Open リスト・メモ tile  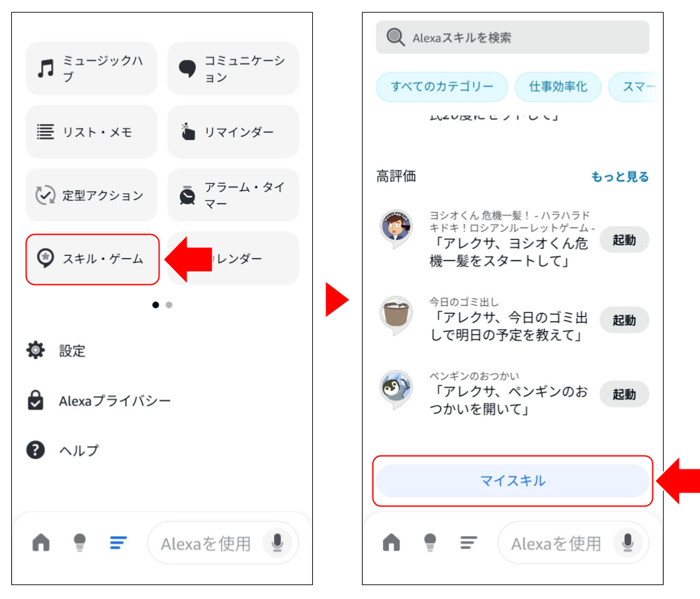pos(91,132)
